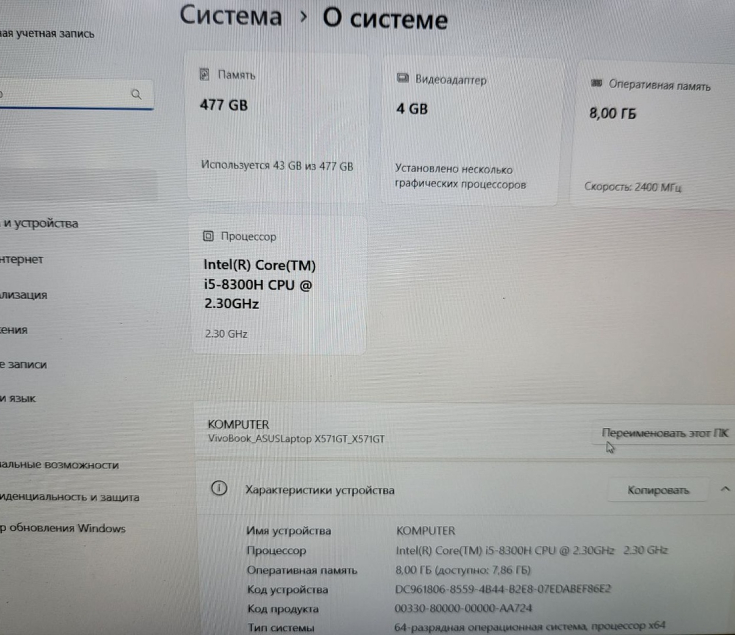
Task: Open the 4 GB video adapter card
Action: [471, 131]
